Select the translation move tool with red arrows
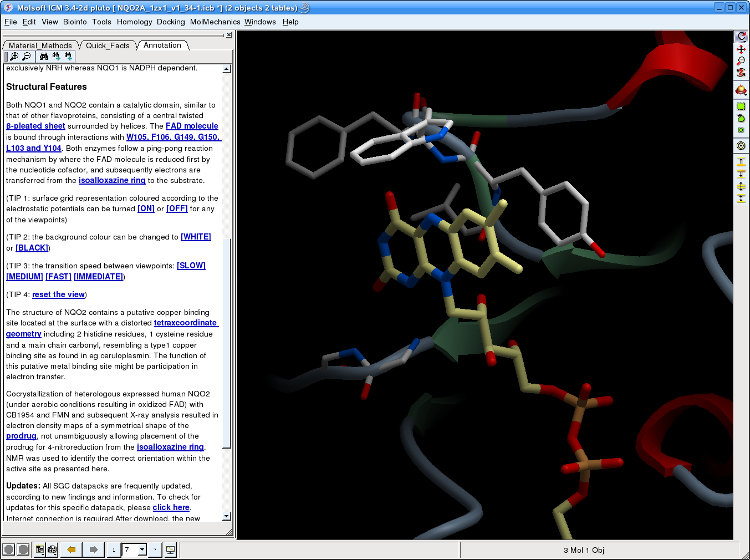The width and height of the screenshot is (750, 560). [x=741, y=49]
